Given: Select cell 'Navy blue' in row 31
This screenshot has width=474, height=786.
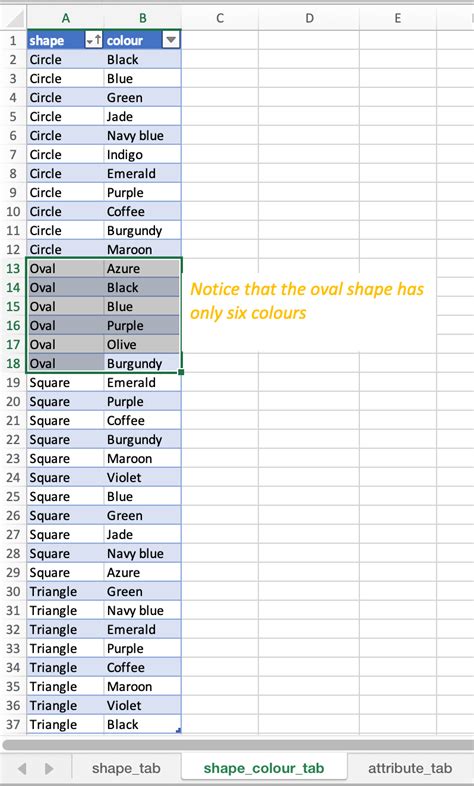Looking at the screenshot, I should (143, 611).
